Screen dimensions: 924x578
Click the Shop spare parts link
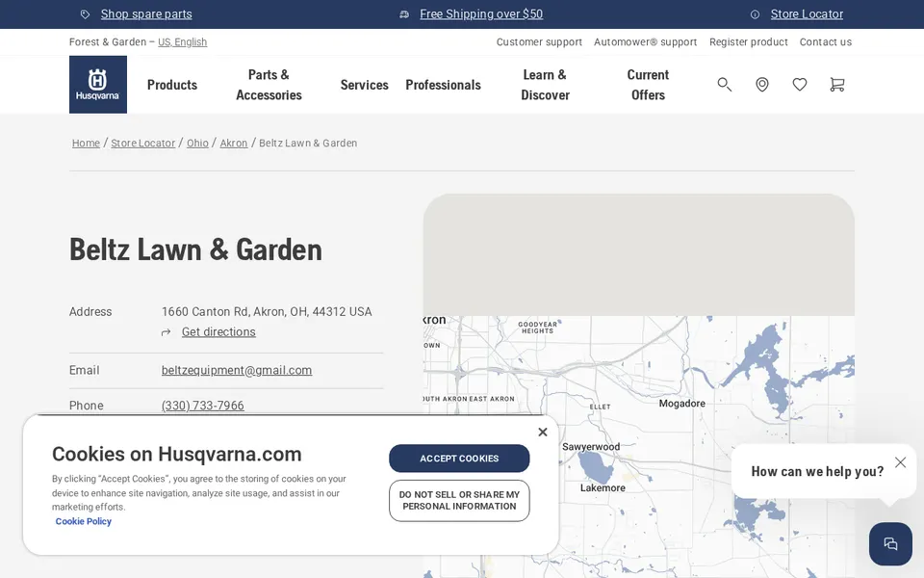(146, 14)
